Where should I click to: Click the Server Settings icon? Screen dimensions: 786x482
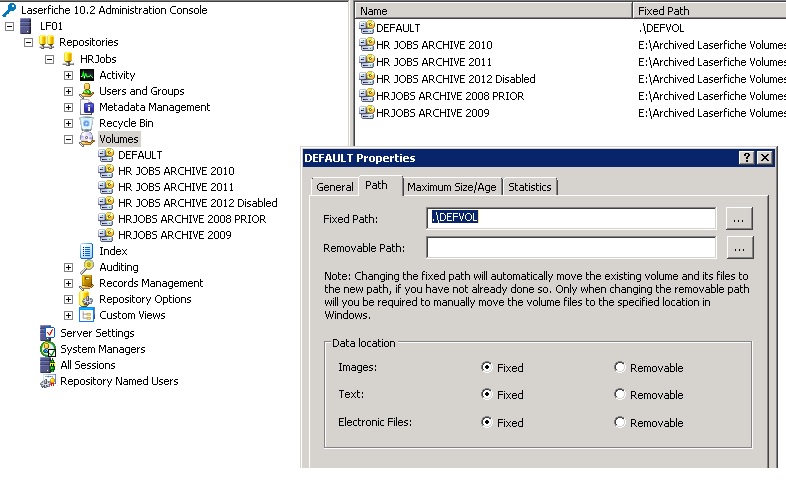tap(48, 333)
